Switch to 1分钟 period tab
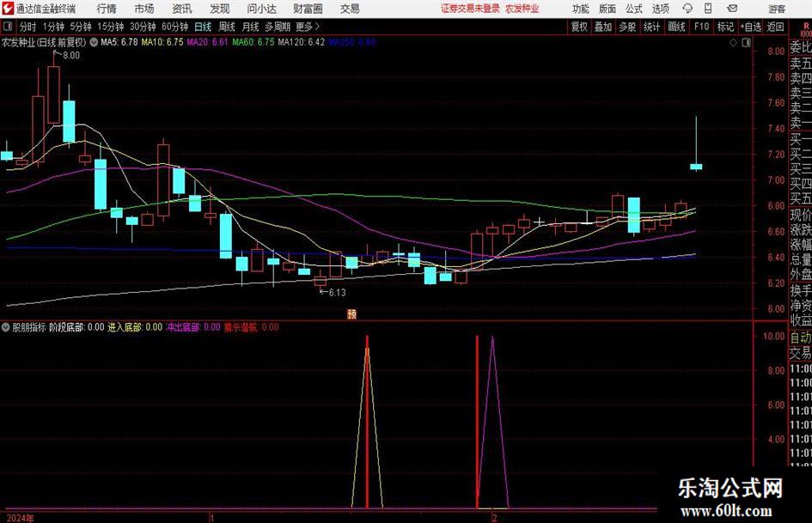Viewport: 812px width, 523px height. pos(53,27)
